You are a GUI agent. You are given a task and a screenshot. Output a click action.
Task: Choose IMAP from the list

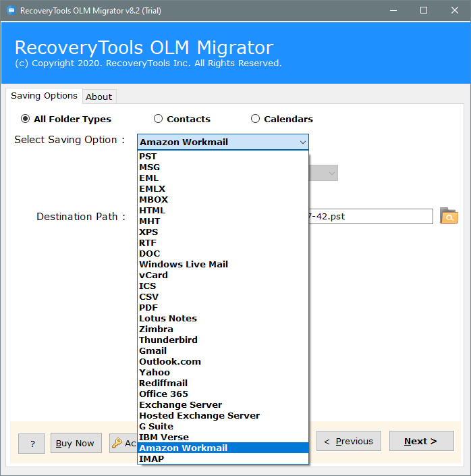(x=223, y=459)
